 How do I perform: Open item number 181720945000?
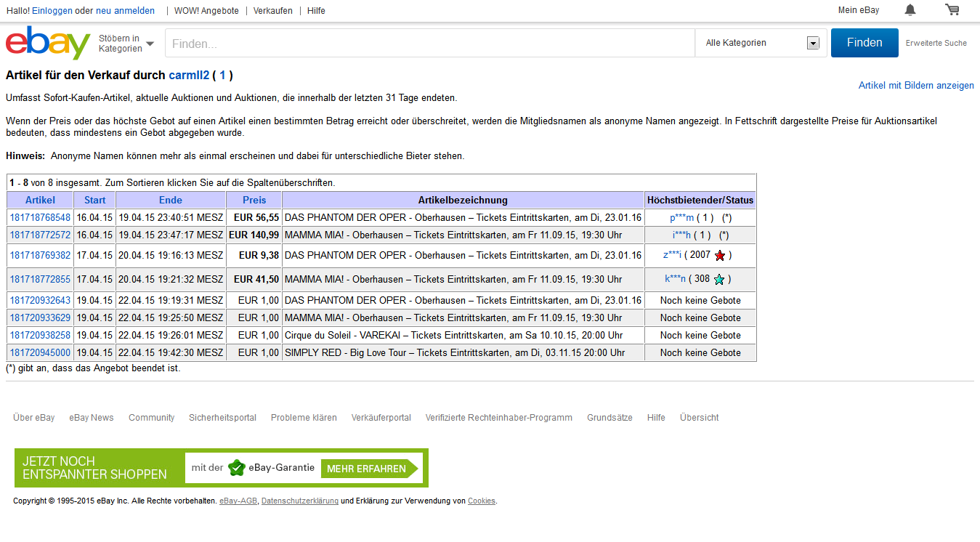(40, 352)
